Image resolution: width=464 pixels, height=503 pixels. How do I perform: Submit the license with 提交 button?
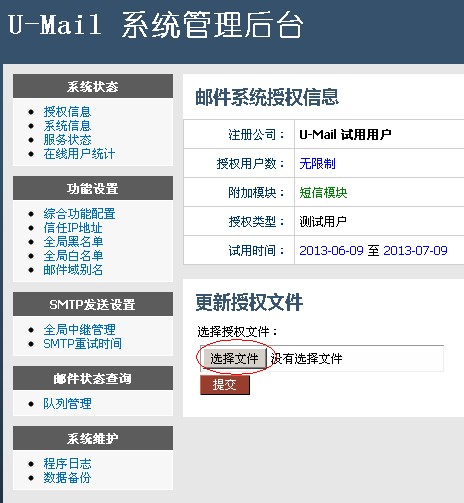click(225, 385)
